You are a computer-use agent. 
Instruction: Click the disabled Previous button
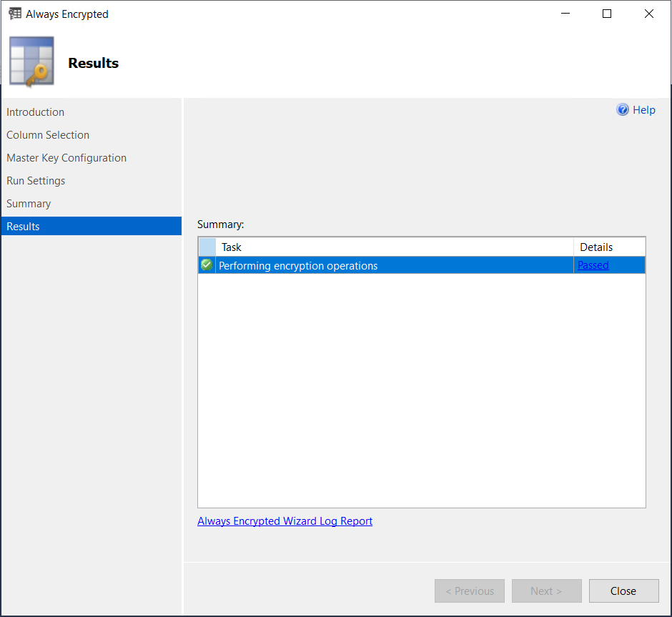[x=470, y=591]
